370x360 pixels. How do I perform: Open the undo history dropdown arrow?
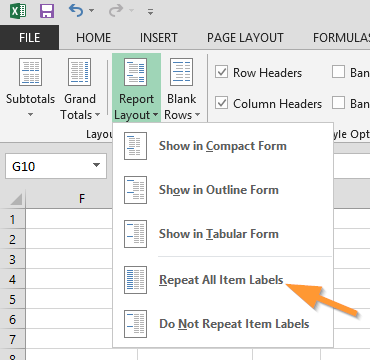[92, 12]
